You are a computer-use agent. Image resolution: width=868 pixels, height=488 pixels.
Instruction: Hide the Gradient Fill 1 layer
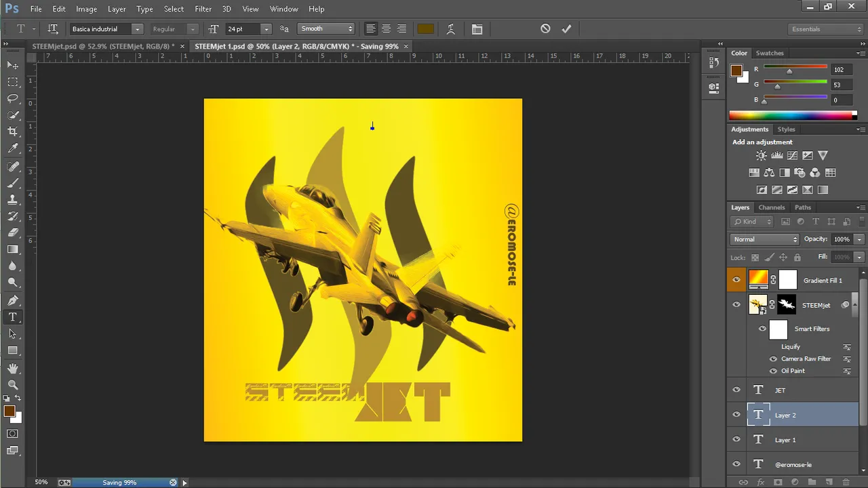click(736, 279)
